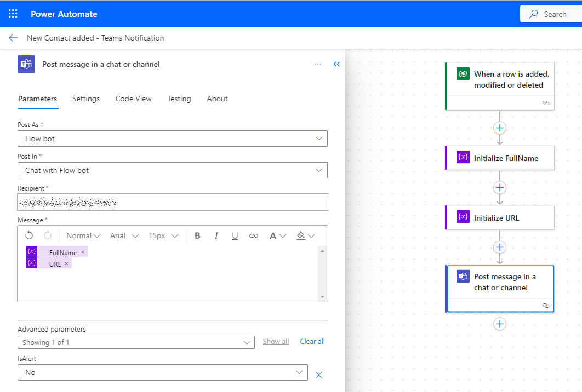Open the three-dot more options menu

[318, 64]
